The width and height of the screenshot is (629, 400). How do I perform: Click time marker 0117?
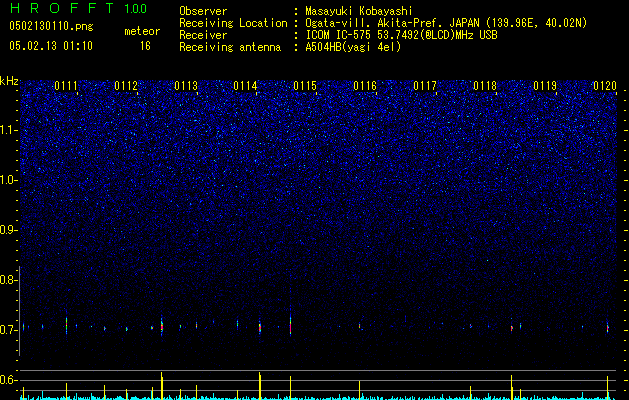pos(425,86)
